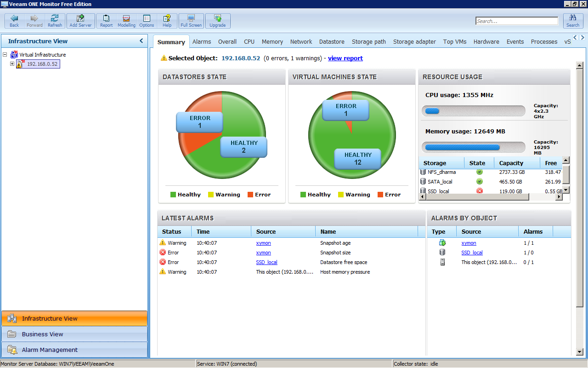
Task: Open the Hardware tab
Action: [x=486, y=42]
